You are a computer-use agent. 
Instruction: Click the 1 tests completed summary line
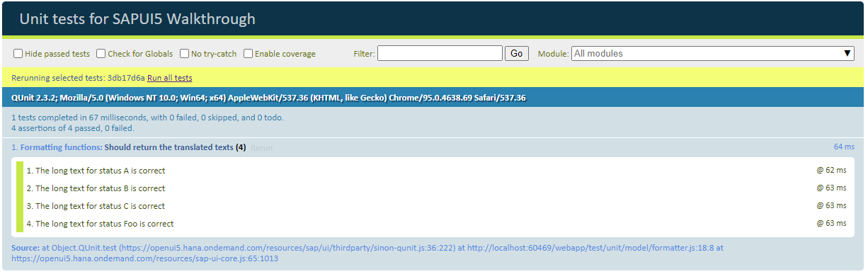pyautogui.click(x=147, y=118)
